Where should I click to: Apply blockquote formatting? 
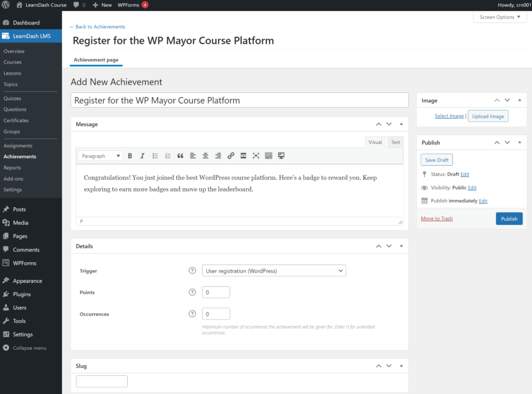pyautogui.click(x=180, y=156)
